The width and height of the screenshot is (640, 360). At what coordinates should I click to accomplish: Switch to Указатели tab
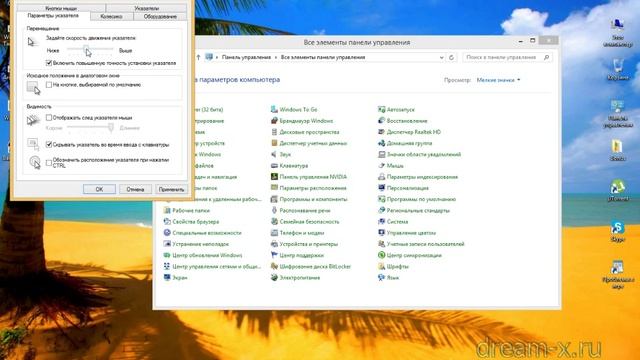[146, 8]
